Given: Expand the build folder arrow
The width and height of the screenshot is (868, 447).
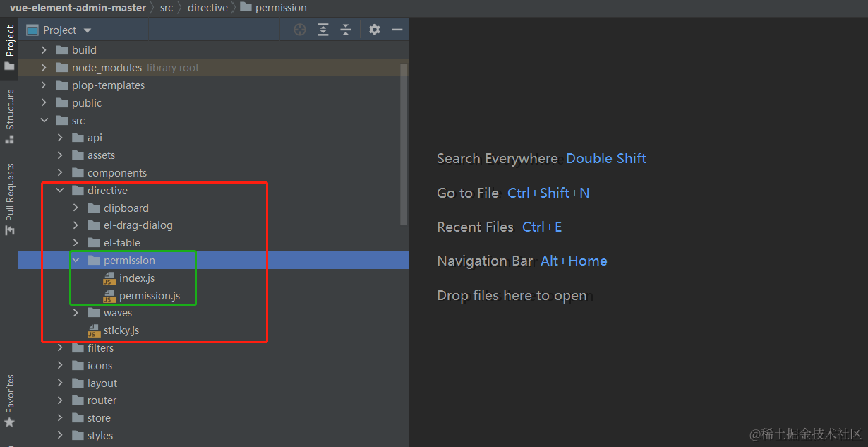Looking at the screenshot, I should pos(44,50).
